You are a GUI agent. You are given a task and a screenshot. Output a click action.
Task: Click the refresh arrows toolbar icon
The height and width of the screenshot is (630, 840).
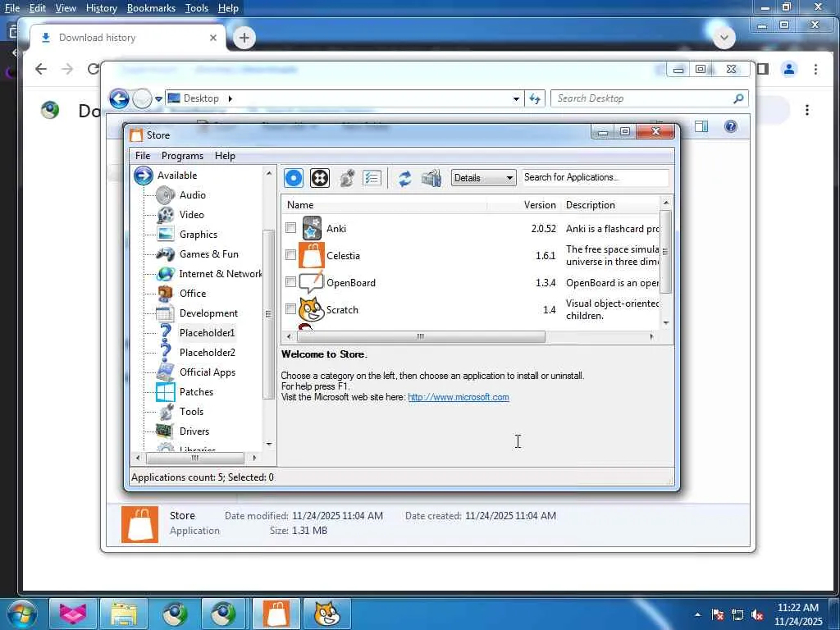(405, 178)
